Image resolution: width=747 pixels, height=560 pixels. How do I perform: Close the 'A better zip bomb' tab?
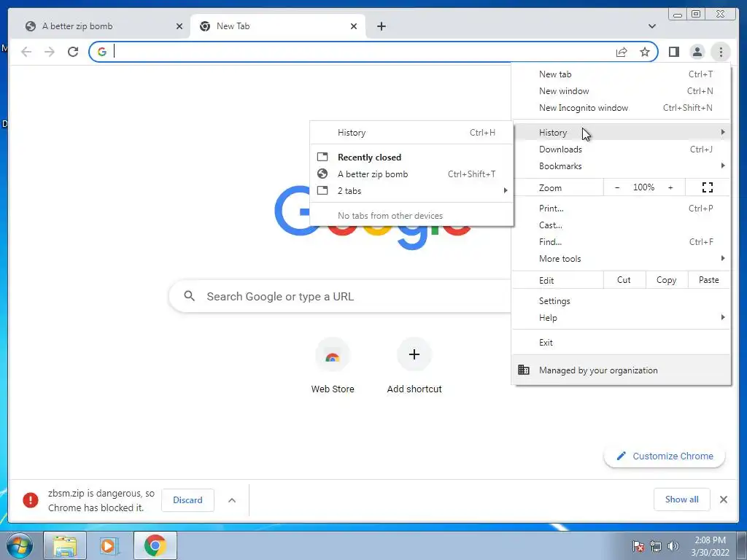[179, 26]
